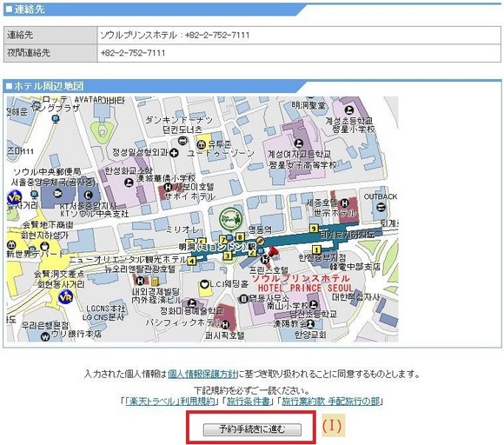Click the red ソウルプリンスホテル map label

click(x=301, y=278)
